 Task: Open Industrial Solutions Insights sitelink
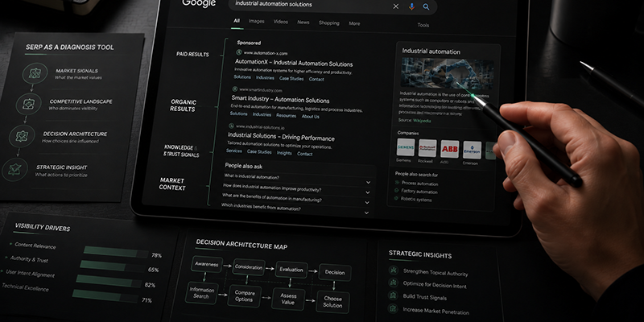point(284,153)
